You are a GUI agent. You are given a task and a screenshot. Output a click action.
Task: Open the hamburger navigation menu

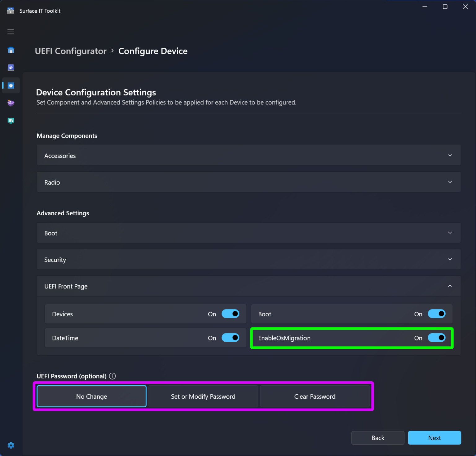[11, 32]
